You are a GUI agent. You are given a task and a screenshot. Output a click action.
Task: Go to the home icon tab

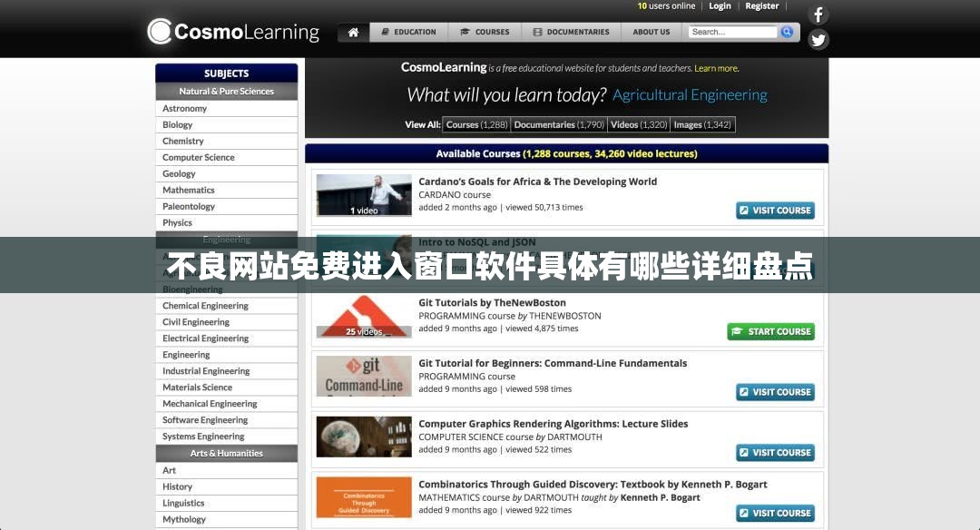[353, 32]
